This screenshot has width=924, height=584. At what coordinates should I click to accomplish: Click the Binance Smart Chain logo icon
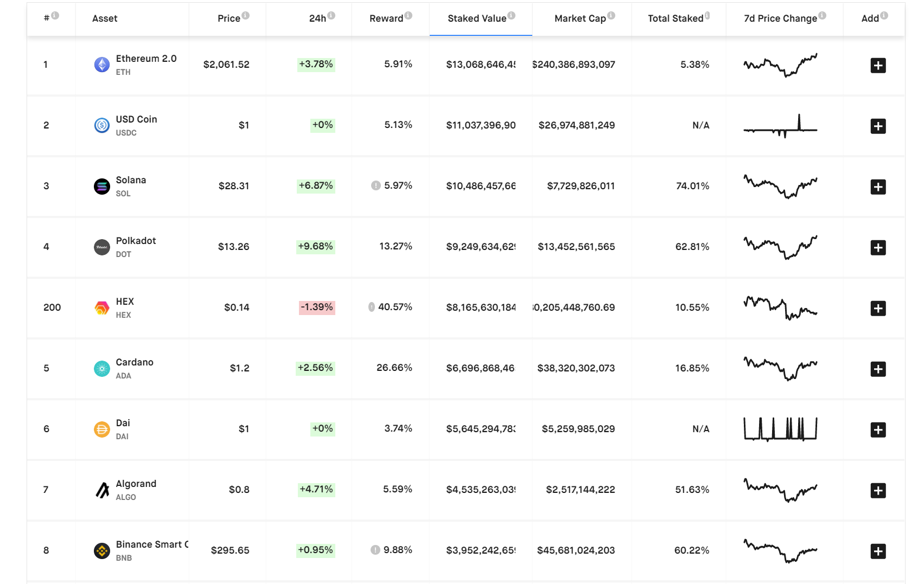[x=102, y=551]
